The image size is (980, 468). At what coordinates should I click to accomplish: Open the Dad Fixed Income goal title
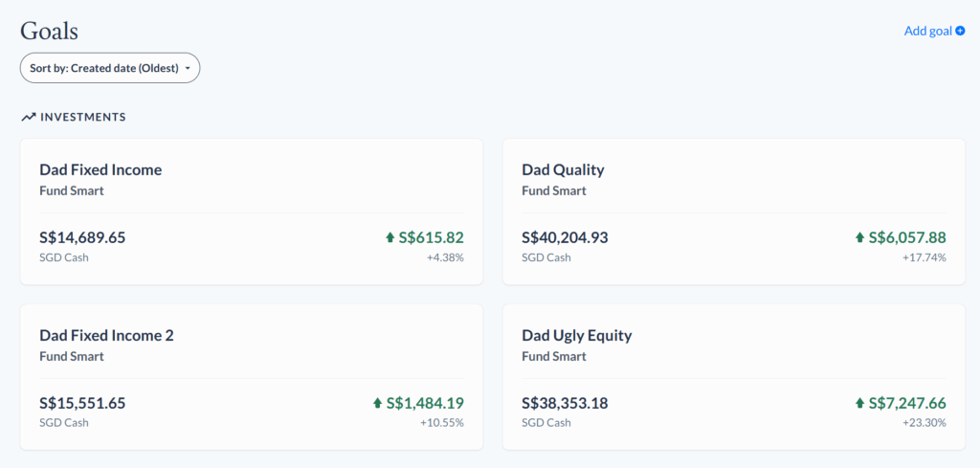[x=100, y=169]
